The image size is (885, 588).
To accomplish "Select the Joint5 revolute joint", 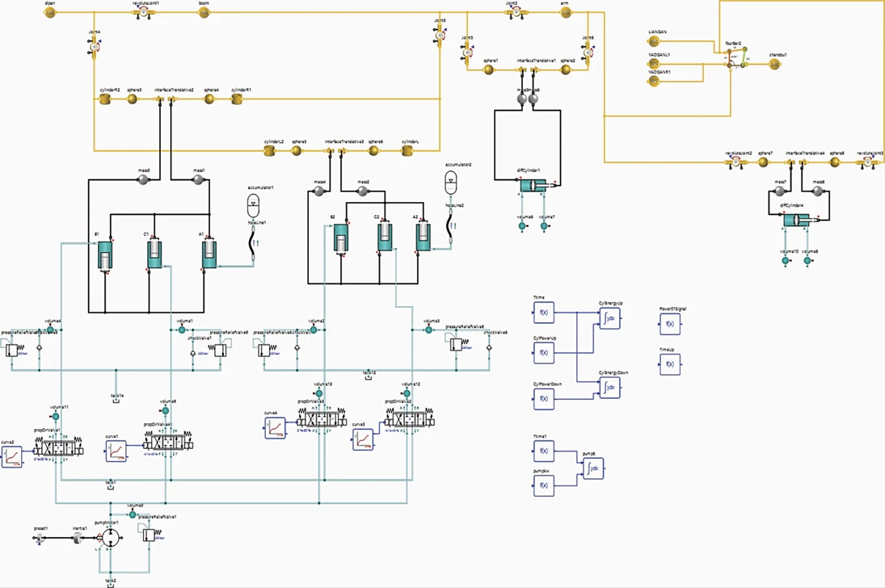I will (467, 52).
